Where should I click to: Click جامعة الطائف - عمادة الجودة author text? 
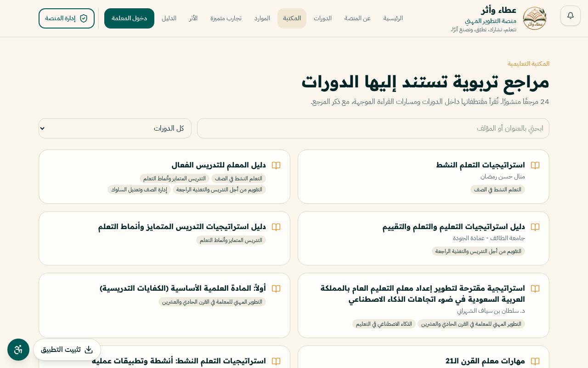(489, 238)
